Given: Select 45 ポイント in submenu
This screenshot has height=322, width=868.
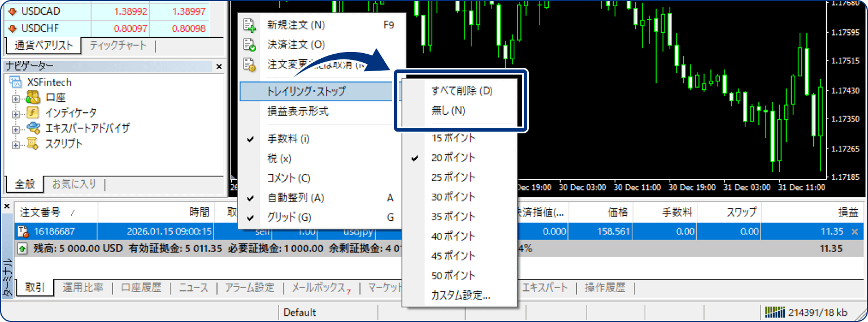Looking at the screenshot, I should (x=459, y=256).
